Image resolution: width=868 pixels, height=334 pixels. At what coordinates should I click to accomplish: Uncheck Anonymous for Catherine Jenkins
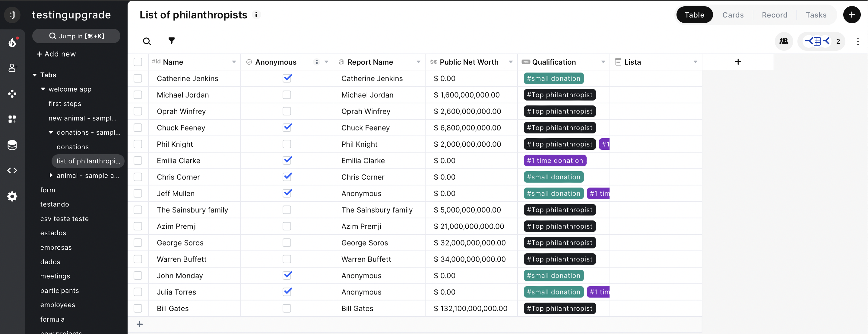point(287,78)
